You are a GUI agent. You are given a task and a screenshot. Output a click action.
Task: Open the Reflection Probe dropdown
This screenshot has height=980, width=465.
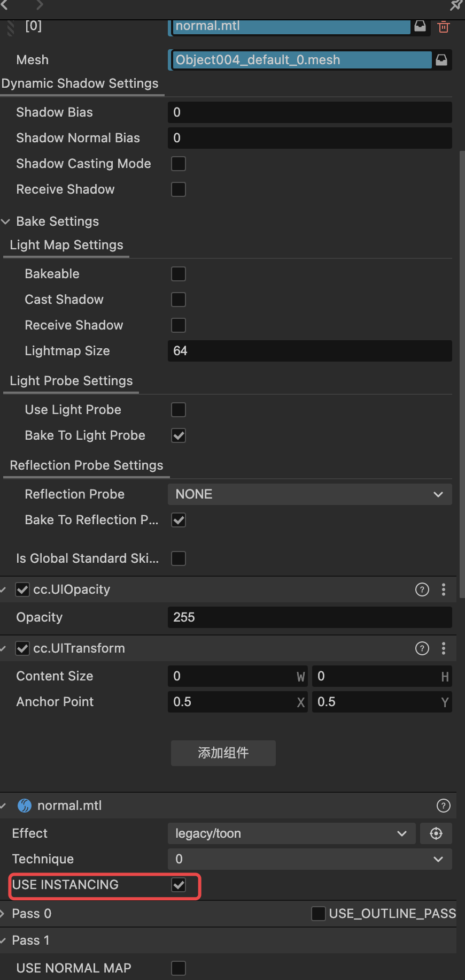309,494
